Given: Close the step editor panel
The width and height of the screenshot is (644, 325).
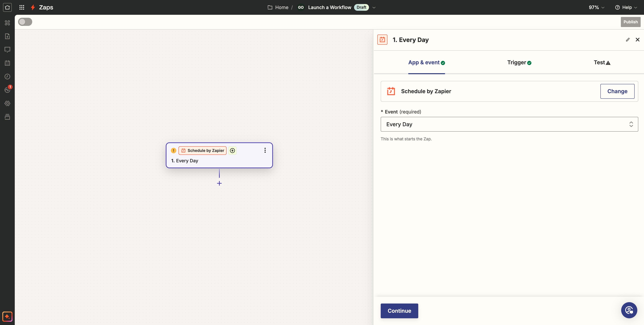Looking at the screenshot, I should point(637,39).
